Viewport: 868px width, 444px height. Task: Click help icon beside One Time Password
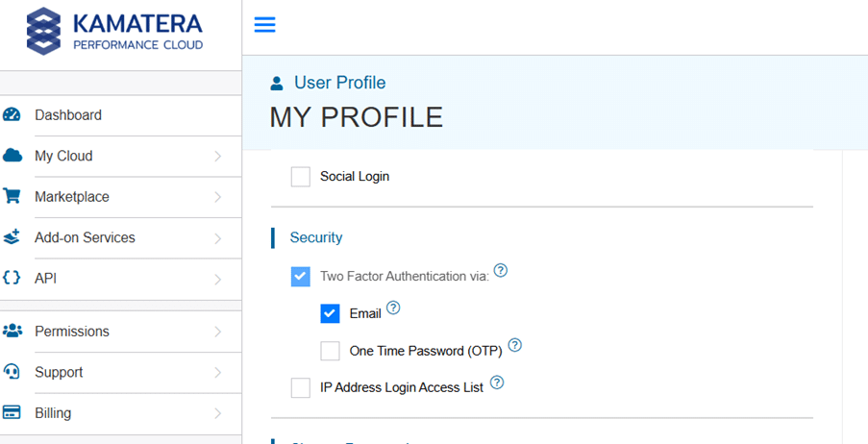(x=515, y=345)
